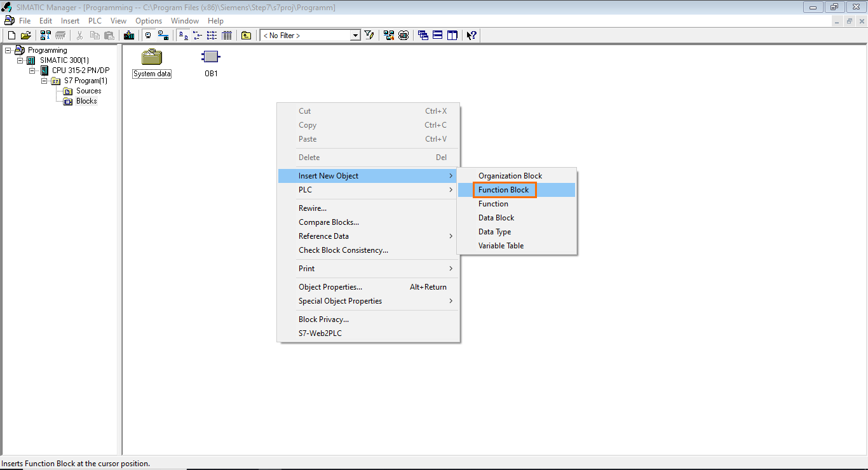Click the Configure Network toolbar icon
Image resolution: width=868 pixels, height=470 pixels.
click(389, 36)
